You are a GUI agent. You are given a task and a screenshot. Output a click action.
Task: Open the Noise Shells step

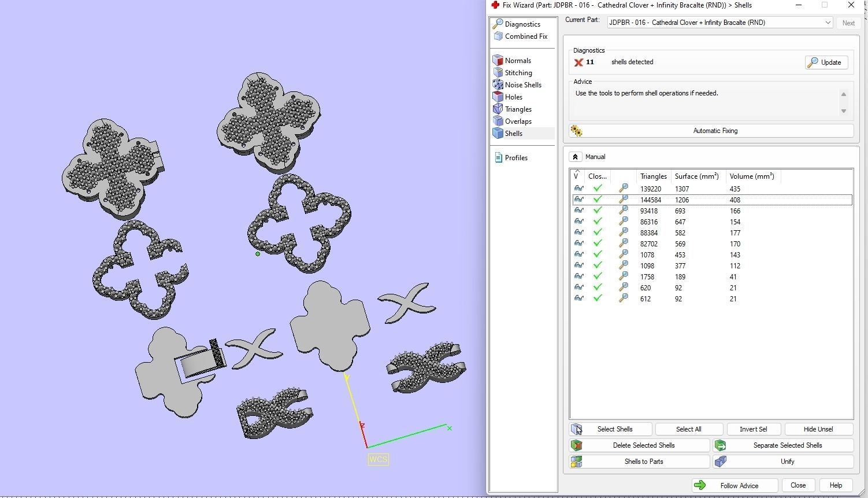coord(523,85)
